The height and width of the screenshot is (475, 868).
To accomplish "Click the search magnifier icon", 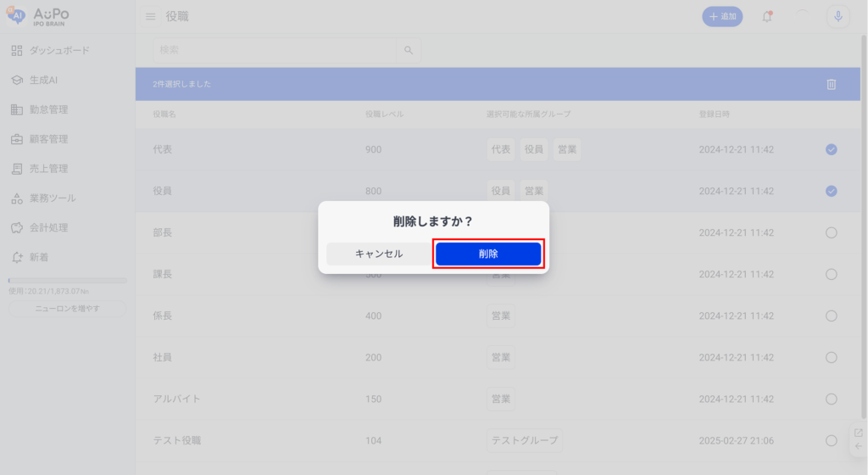I will (409, 50).
